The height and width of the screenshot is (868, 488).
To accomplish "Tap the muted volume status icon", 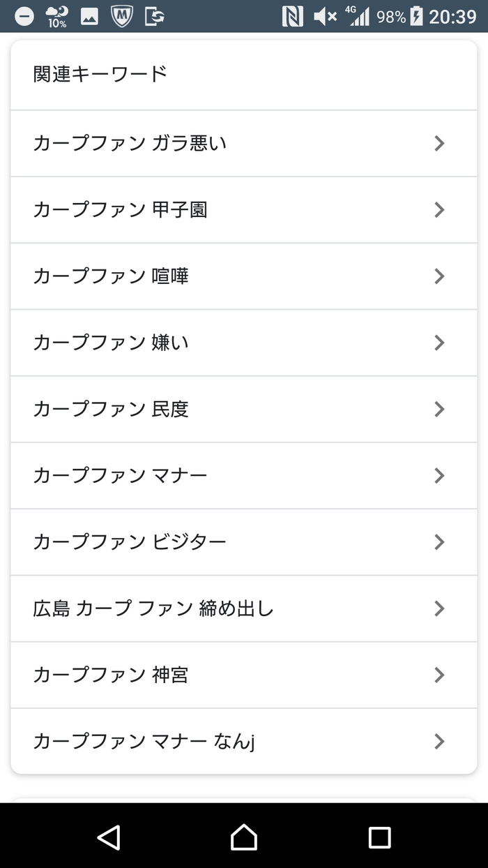I will (x=325, y=16).
